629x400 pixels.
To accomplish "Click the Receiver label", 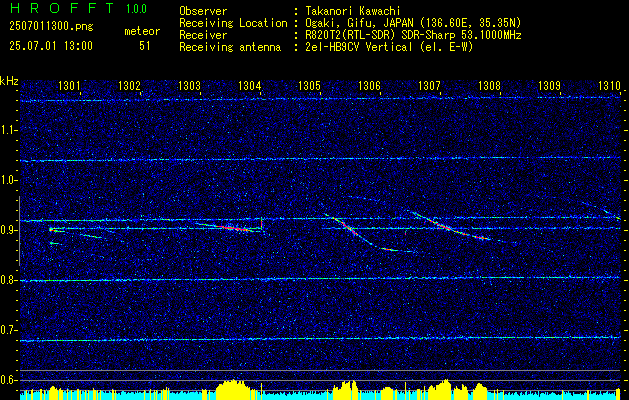I will coord(203,35).
